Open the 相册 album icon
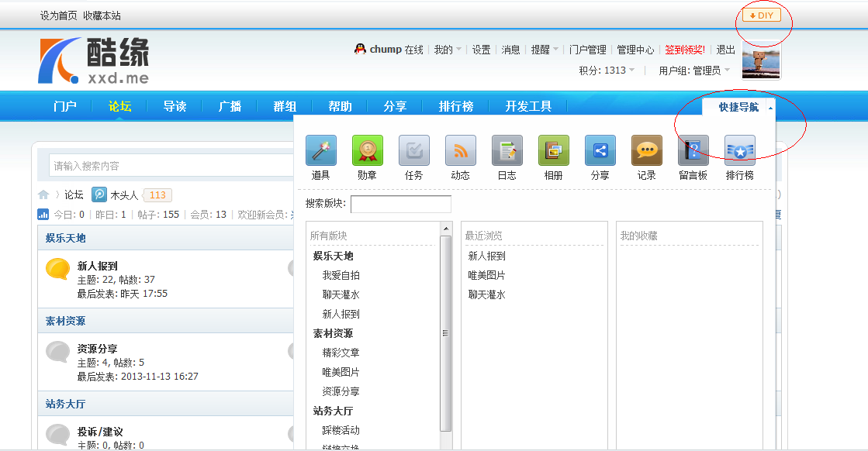The image size is (868, 451). pos(554,150)
